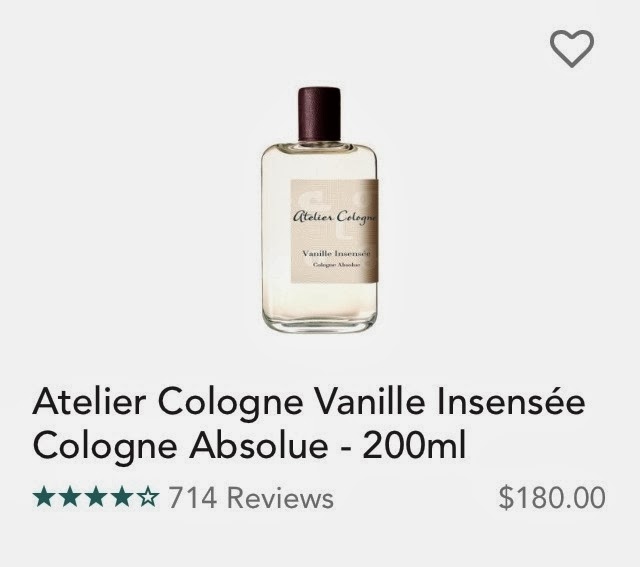Click the fifth empty rating star
Viewport: 640px width, 567px height.
[x=148, y=498]
